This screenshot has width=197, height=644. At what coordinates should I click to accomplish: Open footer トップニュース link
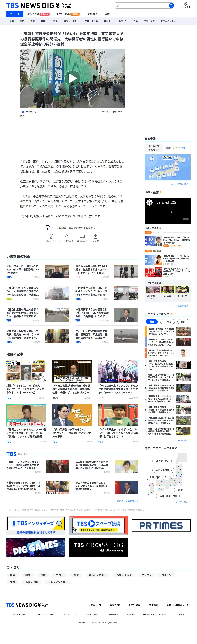(94, 605)
